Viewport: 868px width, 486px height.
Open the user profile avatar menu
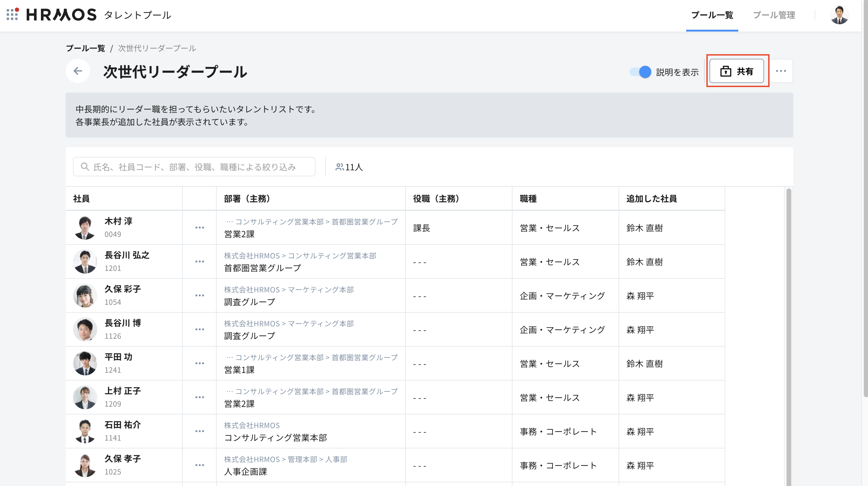click(x=839, y=15)
